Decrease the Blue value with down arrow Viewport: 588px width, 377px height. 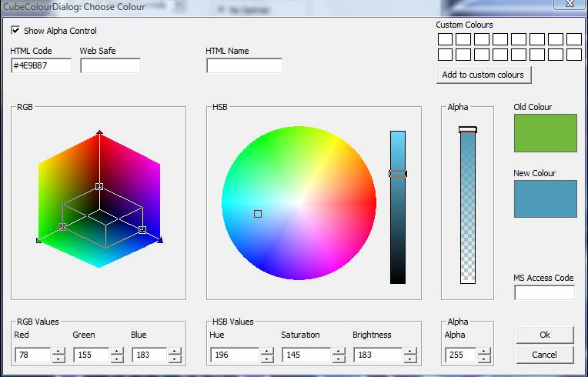[x=175, y=359]
